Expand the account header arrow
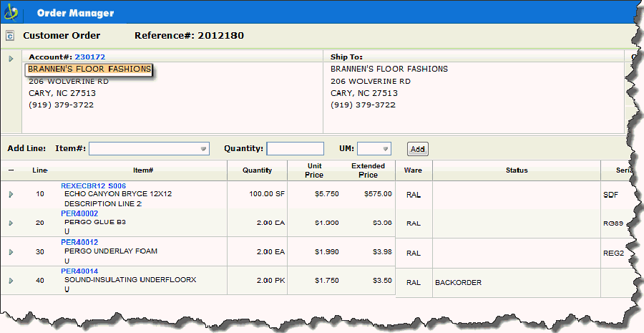This screenshot has height=333, width=644. (x=11, y=58)
